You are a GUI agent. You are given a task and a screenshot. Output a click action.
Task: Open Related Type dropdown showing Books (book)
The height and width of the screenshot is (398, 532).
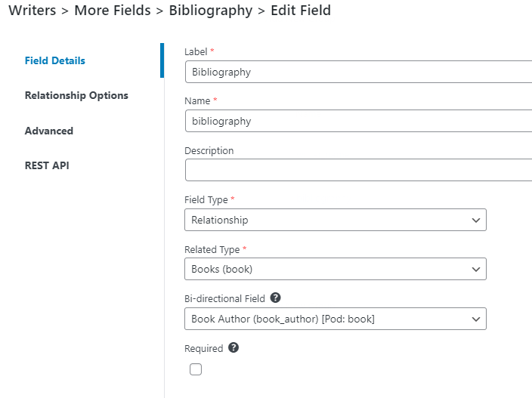[336, 269]
